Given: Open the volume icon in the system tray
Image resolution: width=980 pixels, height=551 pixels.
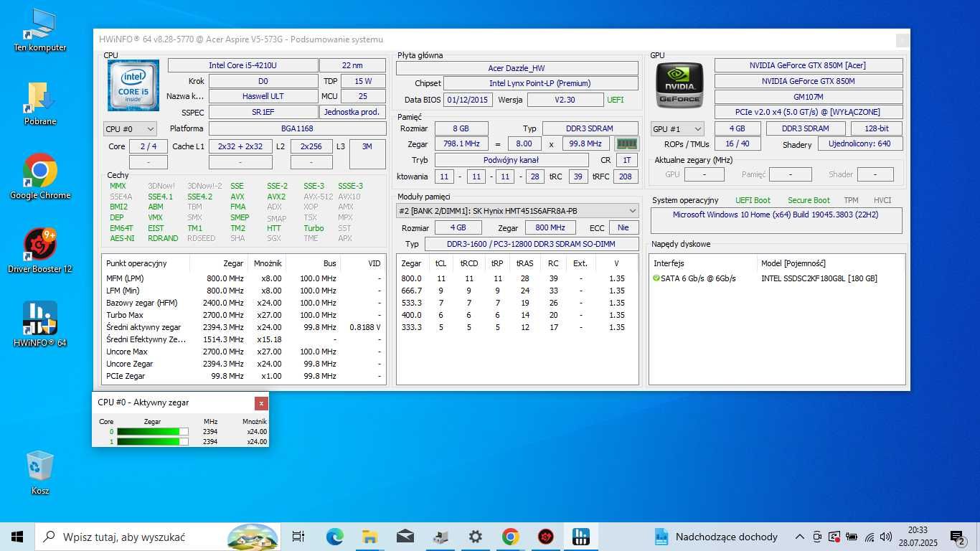Looking at the screenshot, I should click(886, 537).
